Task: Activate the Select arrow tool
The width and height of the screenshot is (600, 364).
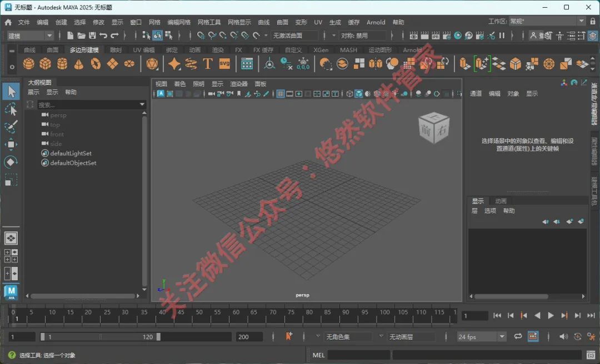Action: [11, 92]
